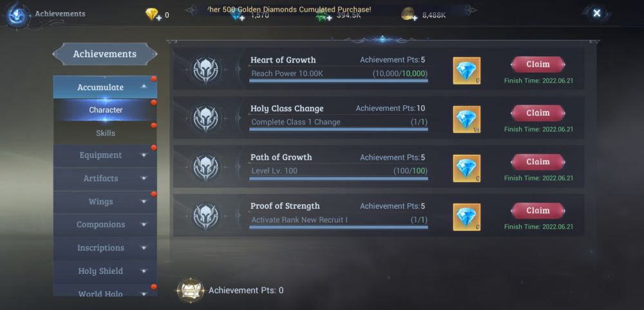Expand the Artifacts category
644x310 pixels.
tap(105, 179)
